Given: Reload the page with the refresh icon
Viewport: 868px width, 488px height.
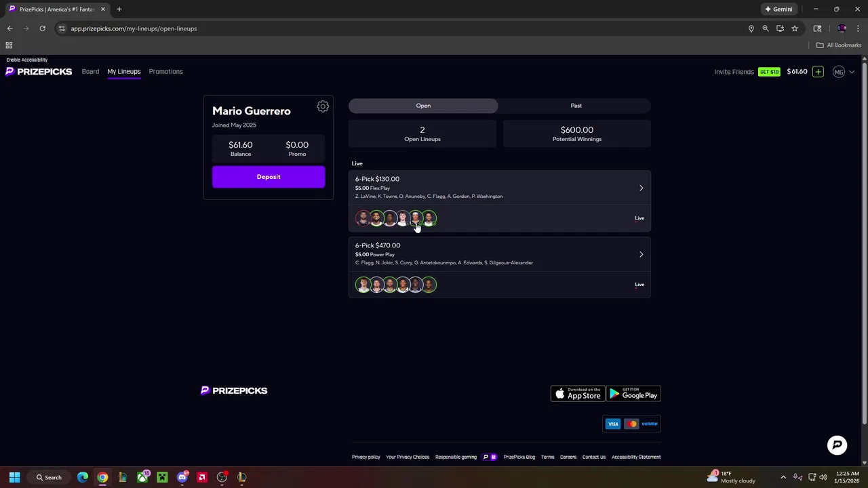Looking at the screenshot, I should pyautogui.click(x=42, y=28).
